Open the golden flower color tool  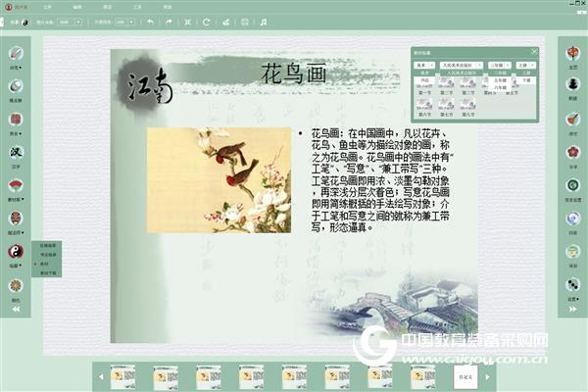[x=16, y=286]
